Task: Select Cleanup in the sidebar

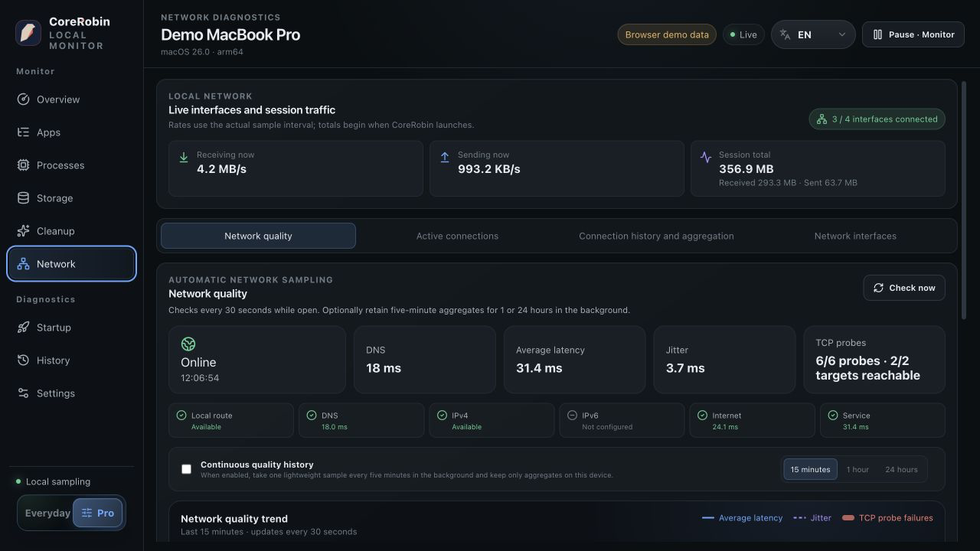Action: [71, 231]
